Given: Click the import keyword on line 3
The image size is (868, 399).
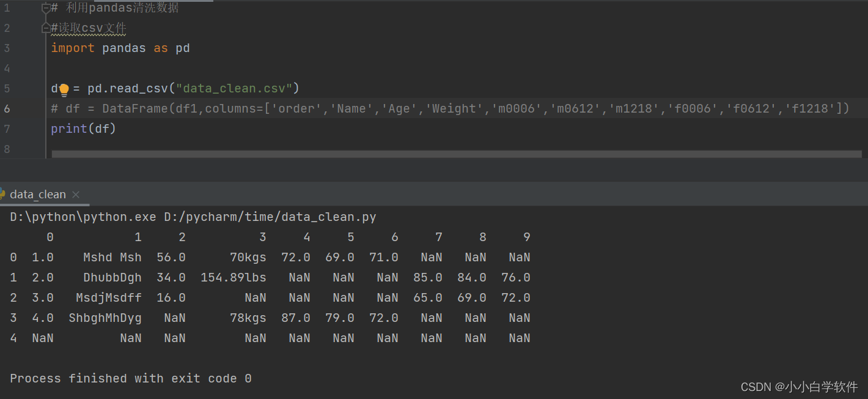Looking at the screenshot, I should coord(73,48).
